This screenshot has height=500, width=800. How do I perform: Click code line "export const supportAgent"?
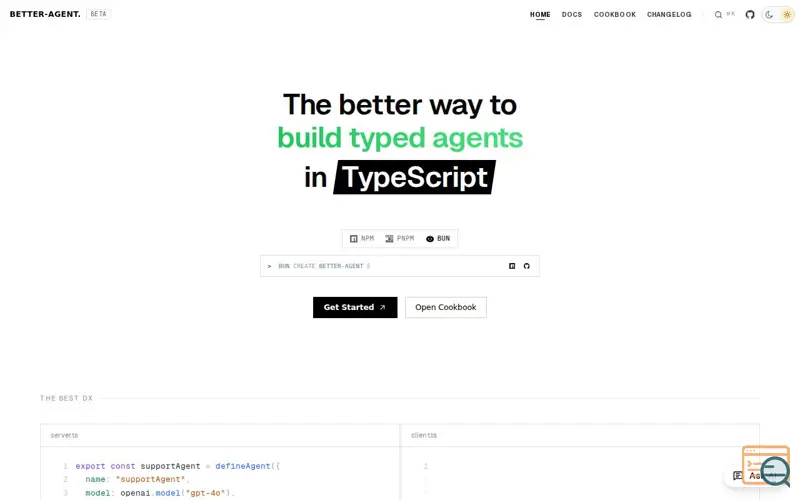point(178,466)
